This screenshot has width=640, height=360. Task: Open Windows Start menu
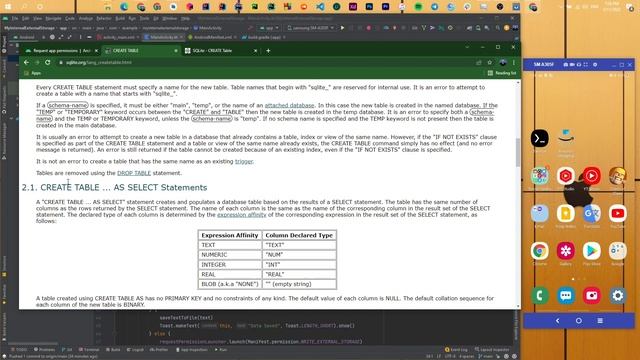click(x=7, y=7)
